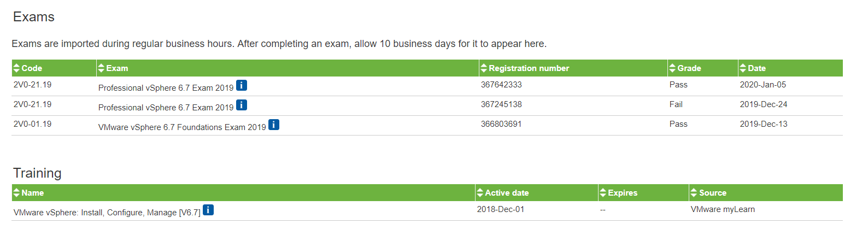Click VMware vSphere: Install, Configure, Manage name
This screenshot has width=868, height=241.
point(107,213)
